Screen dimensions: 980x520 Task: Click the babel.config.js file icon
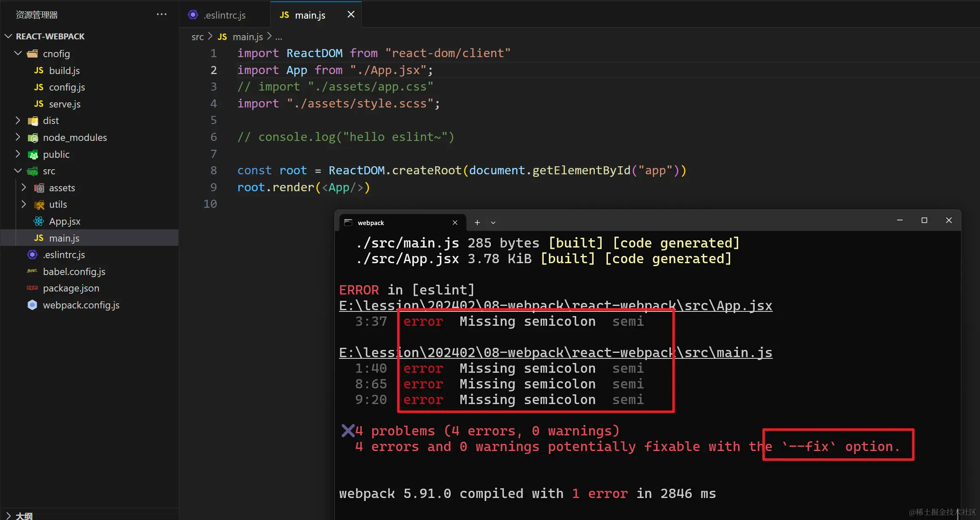click(x=32, y=272)
